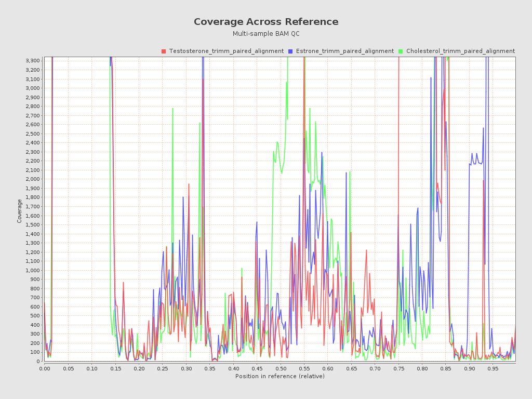Click the 2,500 y-axis tick label
532x399 pixels.
(33, 134)
